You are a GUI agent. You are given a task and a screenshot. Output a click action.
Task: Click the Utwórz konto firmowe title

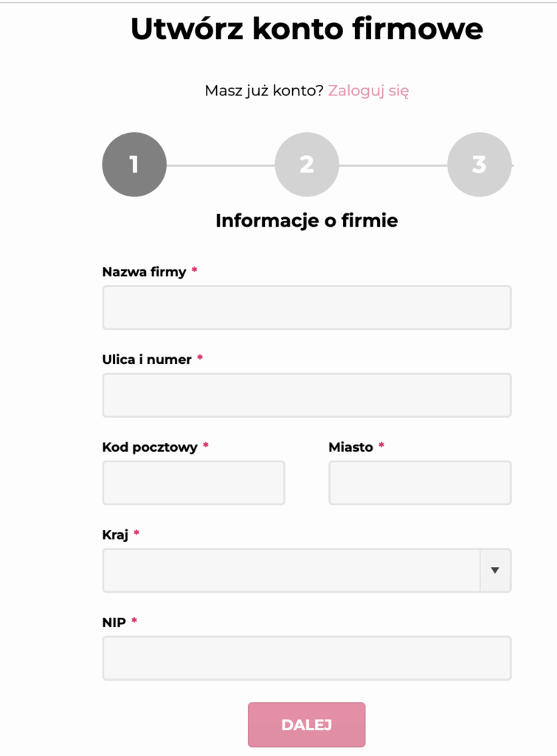click(306, 30)
